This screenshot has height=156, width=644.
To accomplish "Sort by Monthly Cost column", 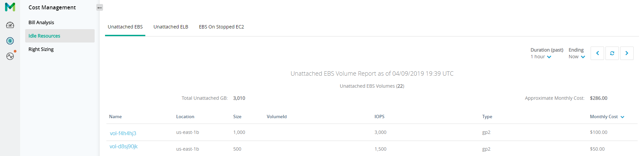I will (607, 117).
